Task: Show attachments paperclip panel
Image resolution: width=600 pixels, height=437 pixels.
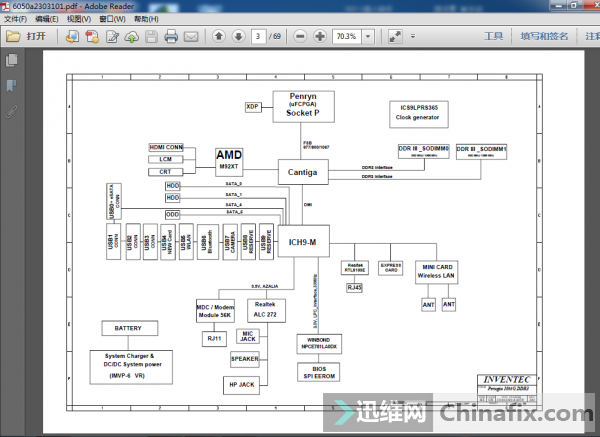Action: coord(11,112)
